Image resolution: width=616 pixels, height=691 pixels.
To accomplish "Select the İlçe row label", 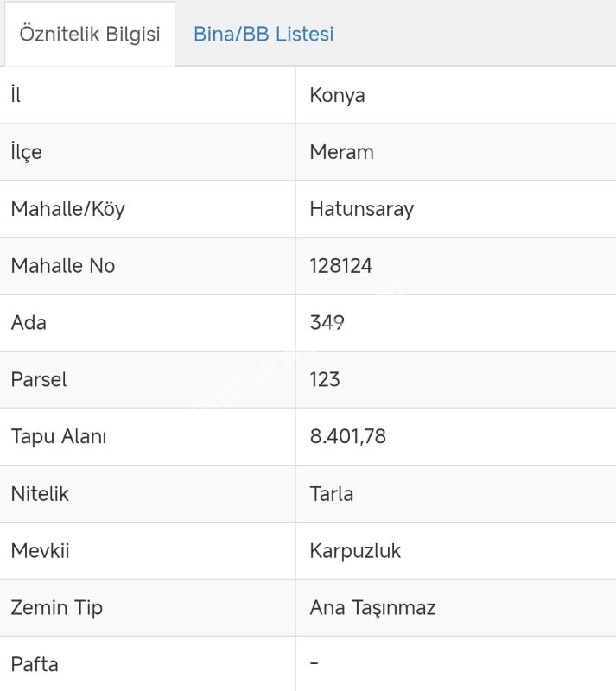I will [x=26, y=152].
